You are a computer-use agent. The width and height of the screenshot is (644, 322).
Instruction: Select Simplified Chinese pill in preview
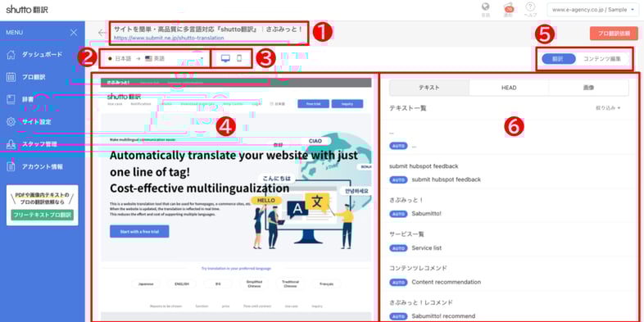[254, 283]
